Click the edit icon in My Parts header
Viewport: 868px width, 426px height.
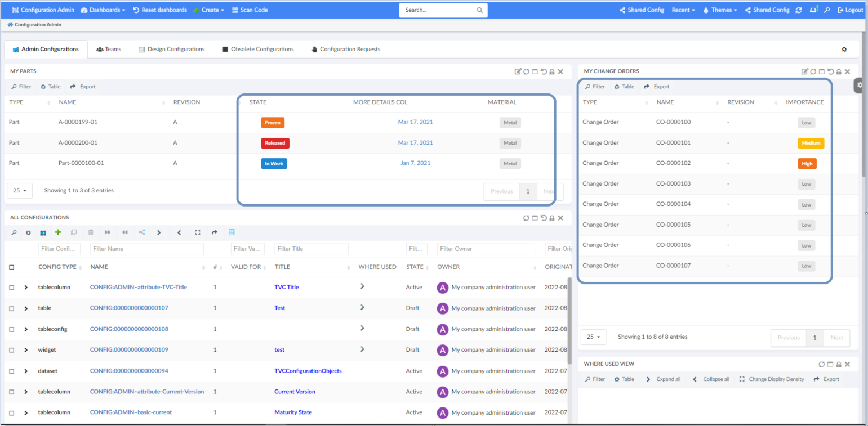[518, 71]
